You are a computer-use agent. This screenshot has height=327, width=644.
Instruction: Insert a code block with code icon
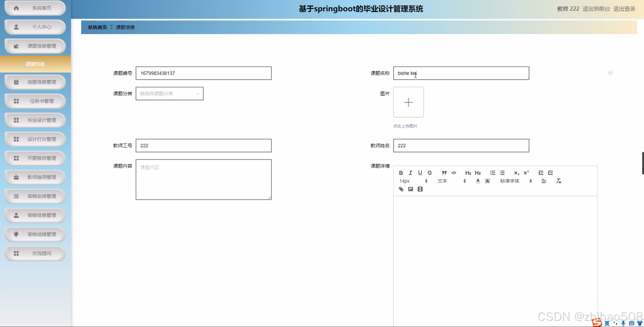[454, 173]
